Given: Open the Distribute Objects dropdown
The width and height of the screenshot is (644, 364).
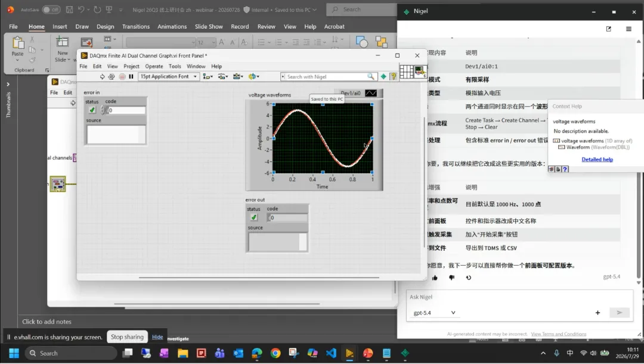Looking at the screenshot, I should click(x=222, y=77).
